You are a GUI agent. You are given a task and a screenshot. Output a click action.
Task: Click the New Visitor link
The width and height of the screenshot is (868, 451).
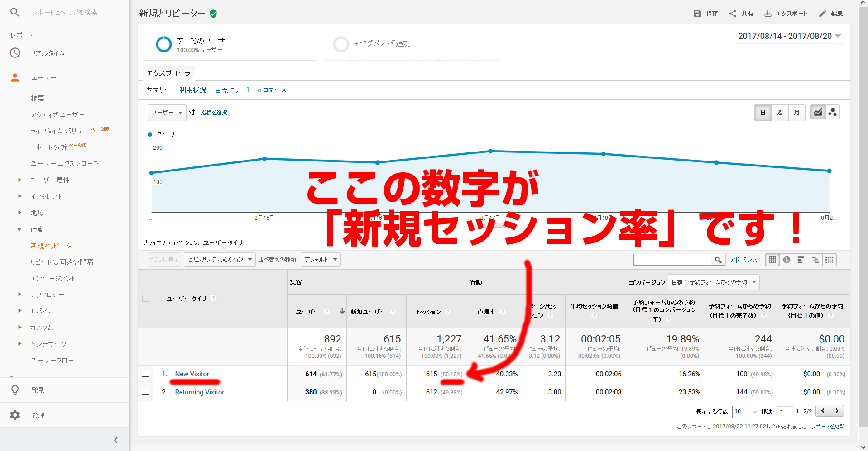(192, 374)
